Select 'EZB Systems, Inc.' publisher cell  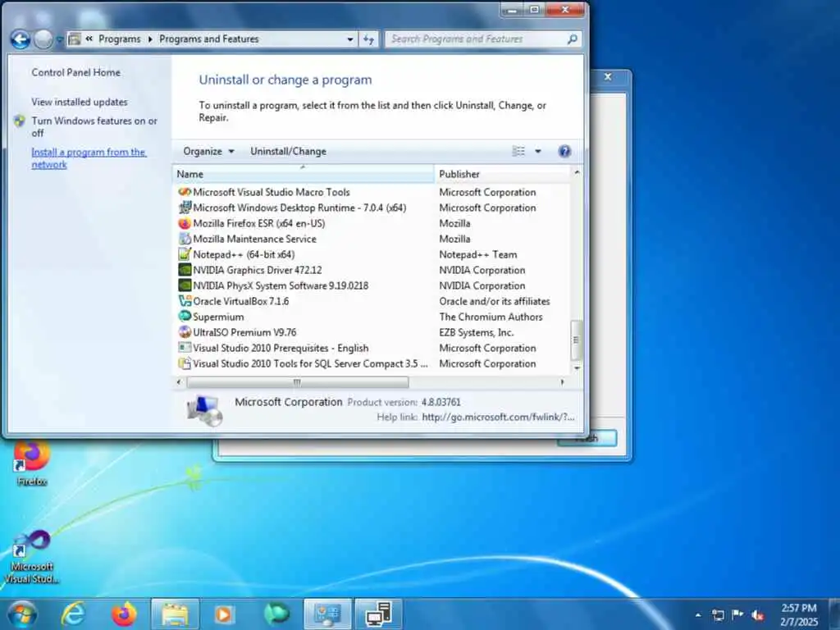(477, 332)
